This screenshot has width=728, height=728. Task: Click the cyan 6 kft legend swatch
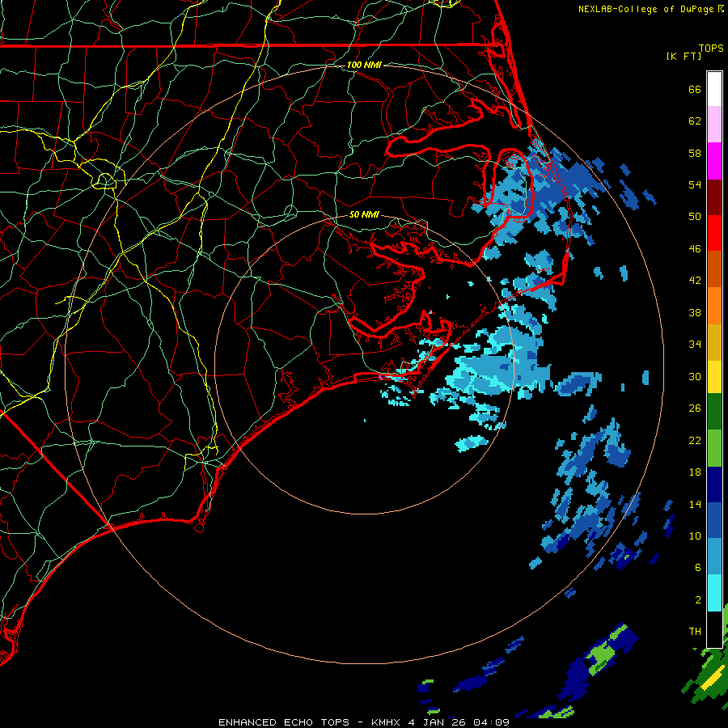click(x=714, y=593)
